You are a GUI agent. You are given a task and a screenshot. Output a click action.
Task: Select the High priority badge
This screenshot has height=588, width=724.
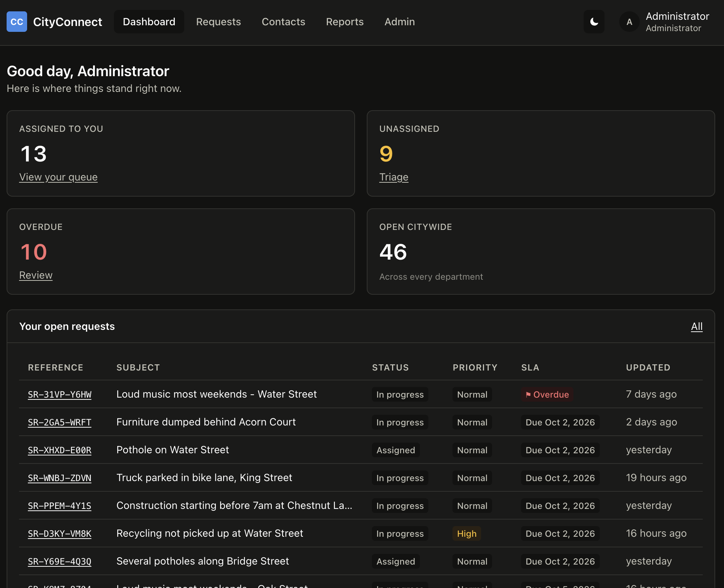tap(467, 533)
